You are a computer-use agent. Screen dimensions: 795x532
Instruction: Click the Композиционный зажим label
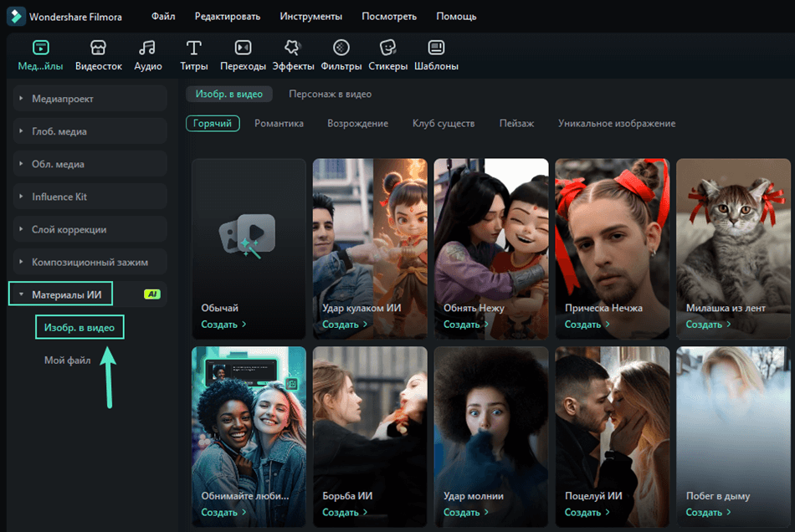tap(90, 262)
